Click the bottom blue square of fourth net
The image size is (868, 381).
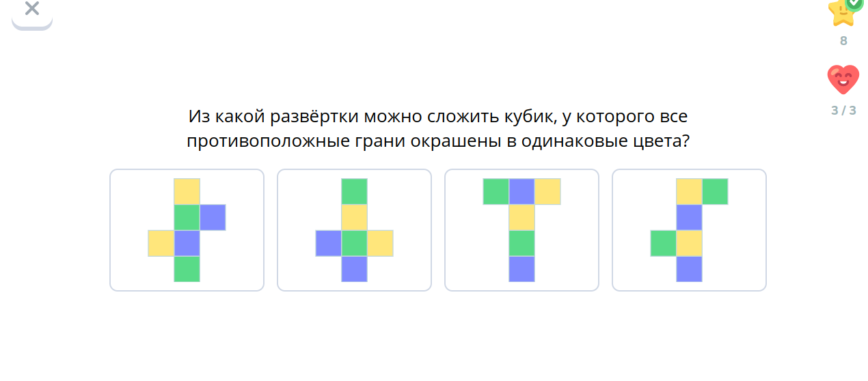[x=689, y=269]
